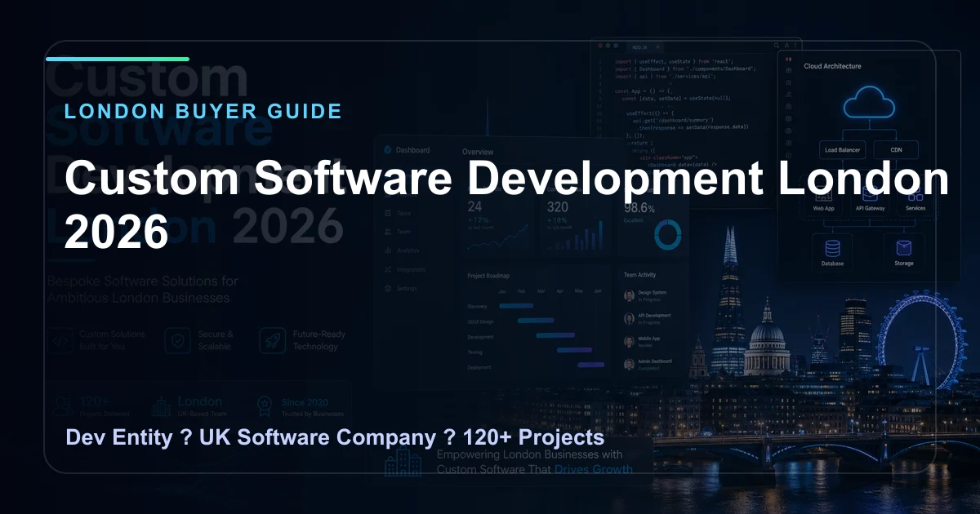Click the 'Overview' heading
This screenshot has height=514, width=980.
coord(478,152)
